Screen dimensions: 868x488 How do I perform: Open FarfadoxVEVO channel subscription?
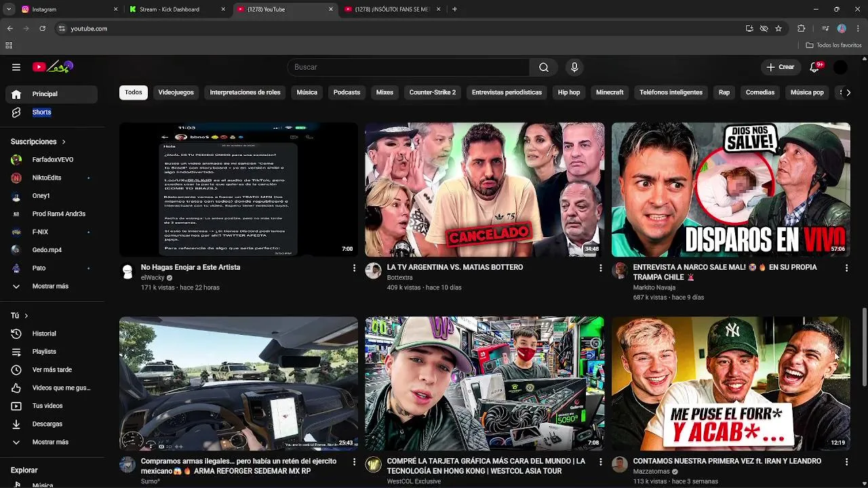tap(52, 160)
